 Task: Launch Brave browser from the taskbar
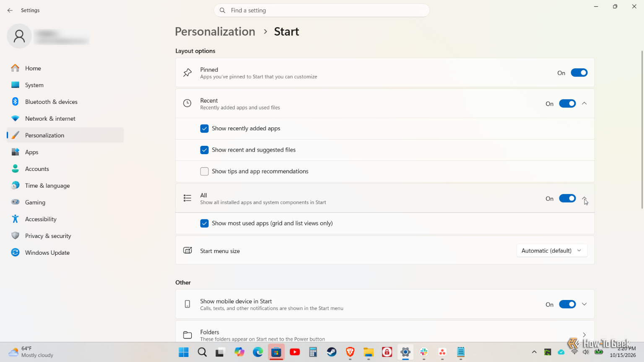(x=350, y=352)
